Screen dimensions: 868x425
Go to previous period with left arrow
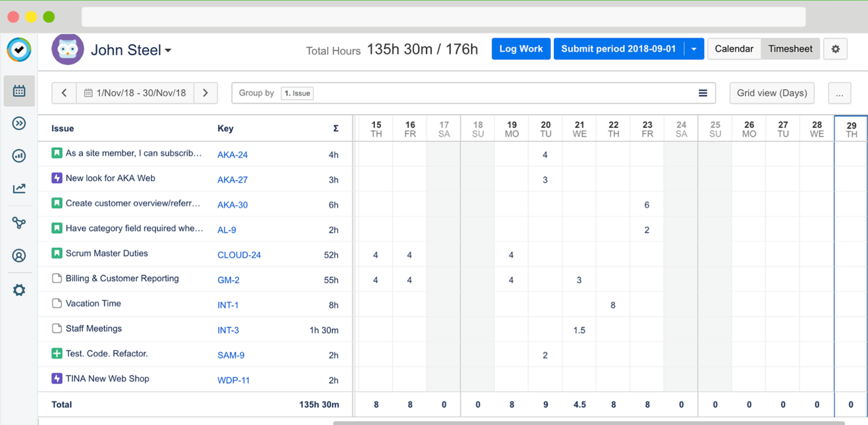pos(64,93)
